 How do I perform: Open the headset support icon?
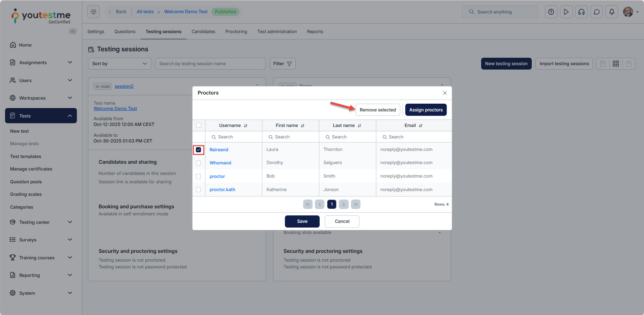[581, 12]
